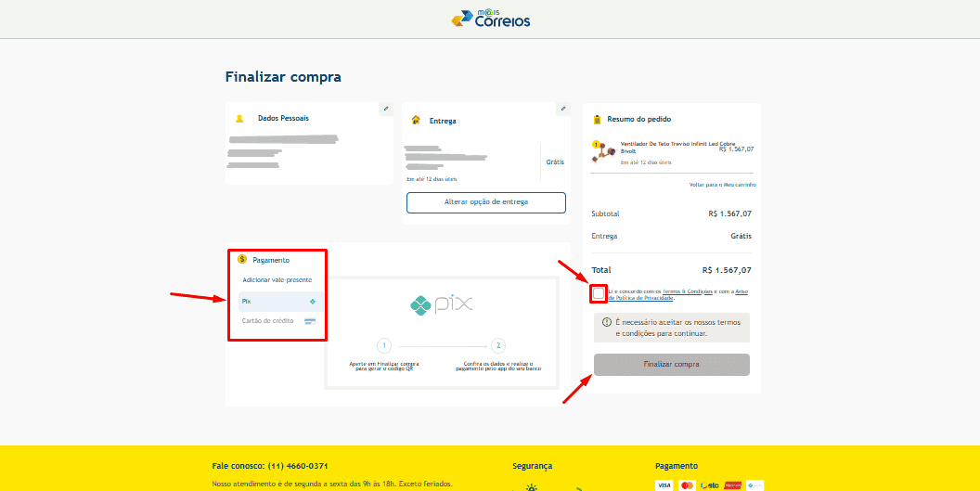
Task: Click the Visa card icon in footer
Action: click(x=664, y=485)
